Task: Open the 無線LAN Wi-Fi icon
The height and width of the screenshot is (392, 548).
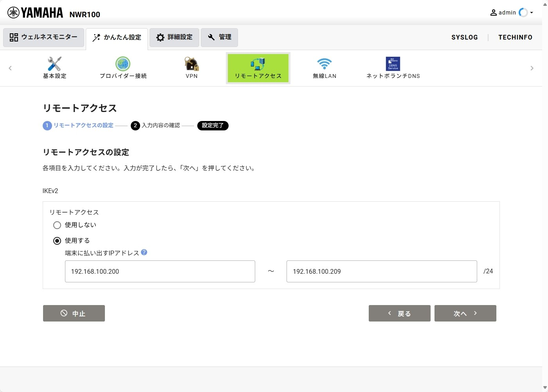Action: pos(324,64)
